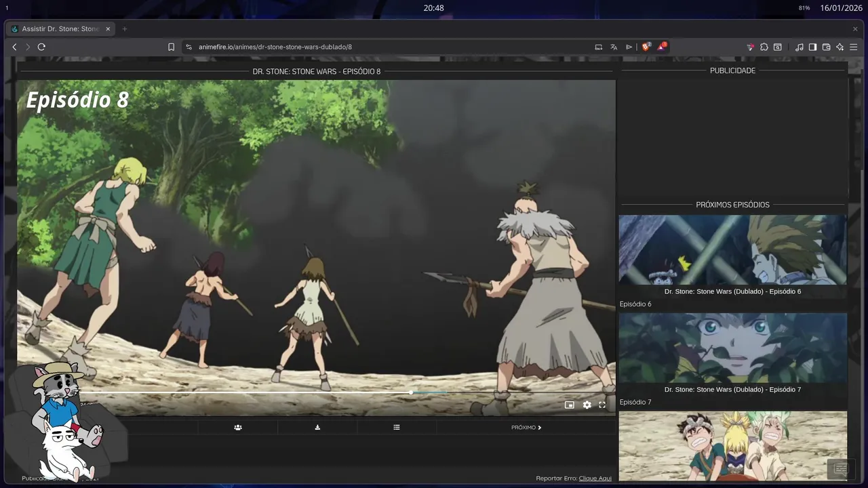Click the browser forward arrow

(x=28, y=47)
